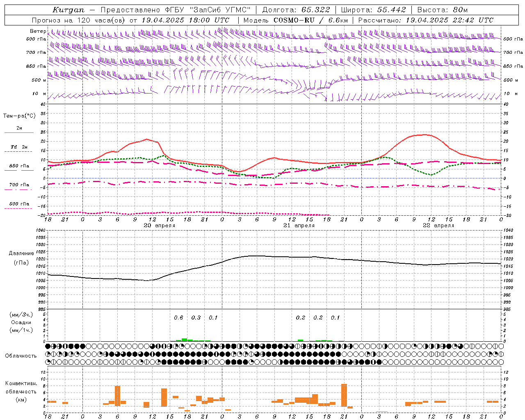Click the Облачность cloud cover label
525x420 pixels.
point(21,356)
